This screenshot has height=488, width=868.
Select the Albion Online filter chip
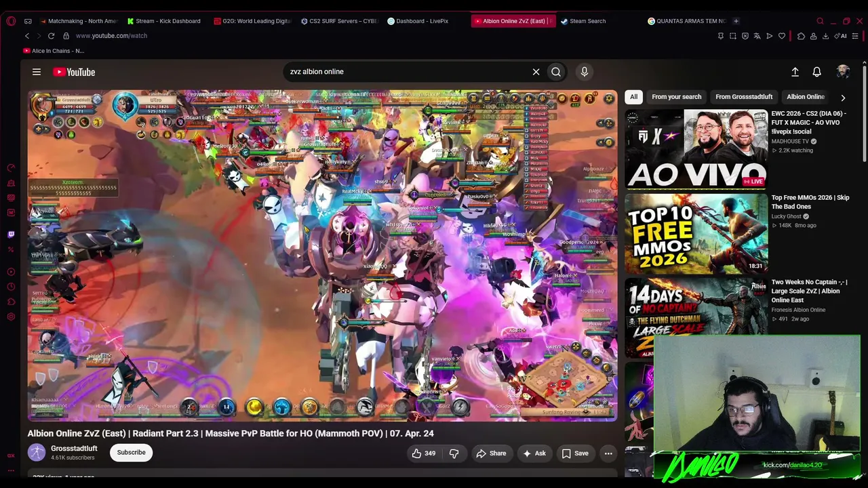[806, 97]
